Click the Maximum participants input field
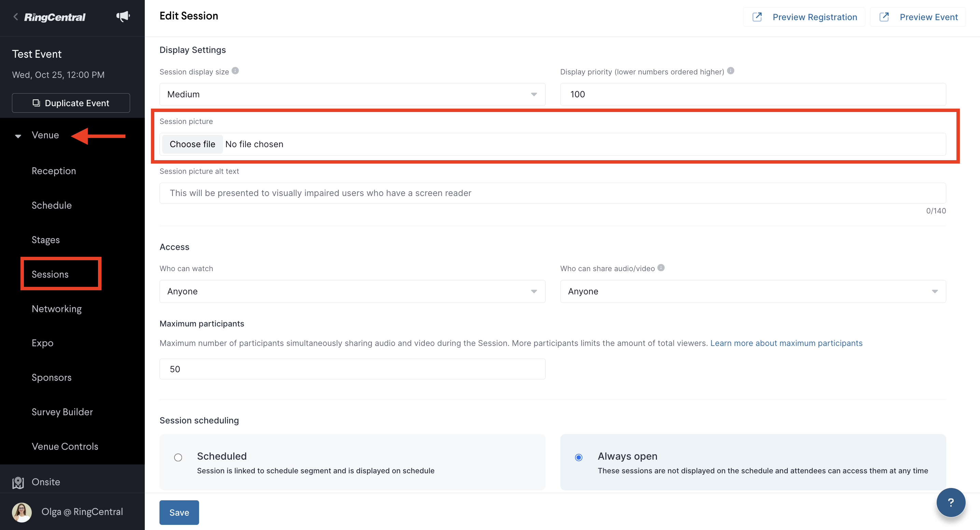 (x=352, y=369)
